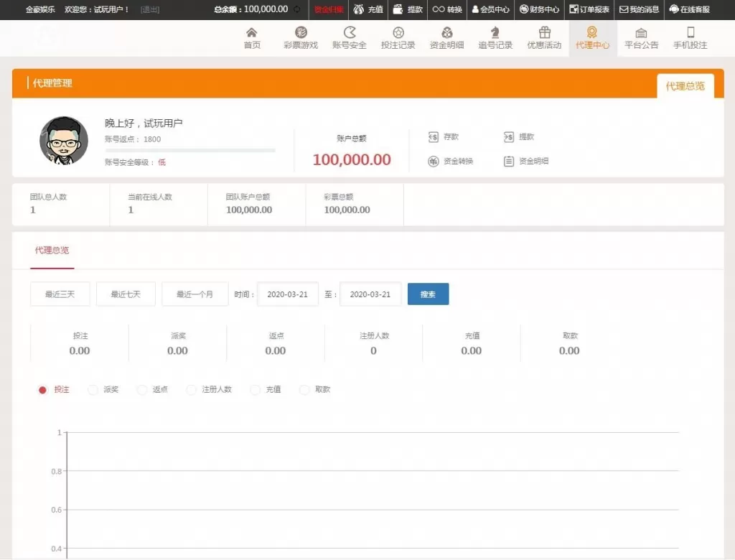
Task: Click the 优惠活动 promotions icon
Action: point(544,34)
